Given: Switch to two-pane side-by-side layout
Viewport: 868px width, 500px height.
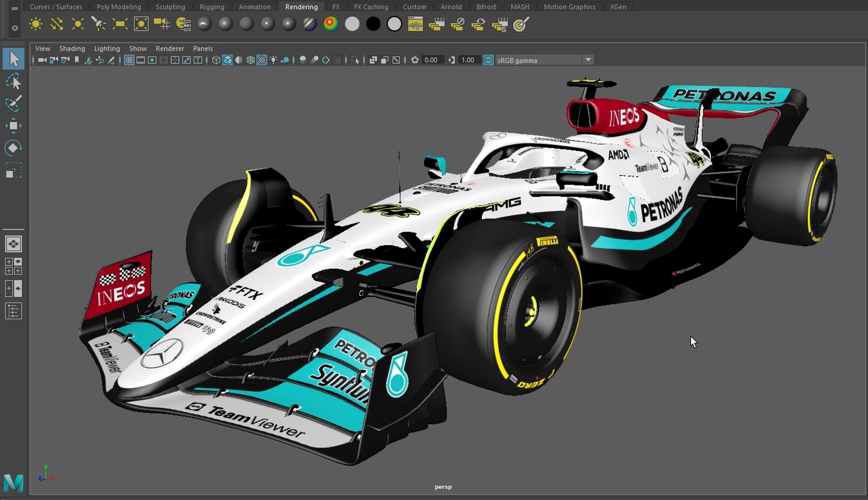Looking at the screenshot, I should point(13,288).
